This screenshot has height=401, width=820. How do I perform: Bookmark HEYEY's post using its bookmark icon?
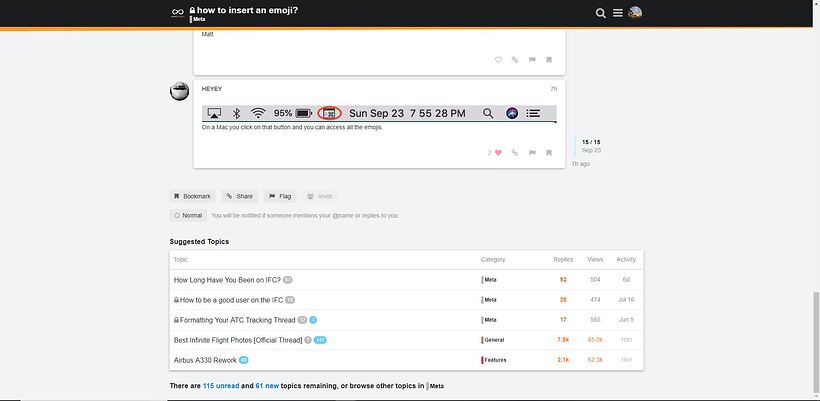[549, 153]
